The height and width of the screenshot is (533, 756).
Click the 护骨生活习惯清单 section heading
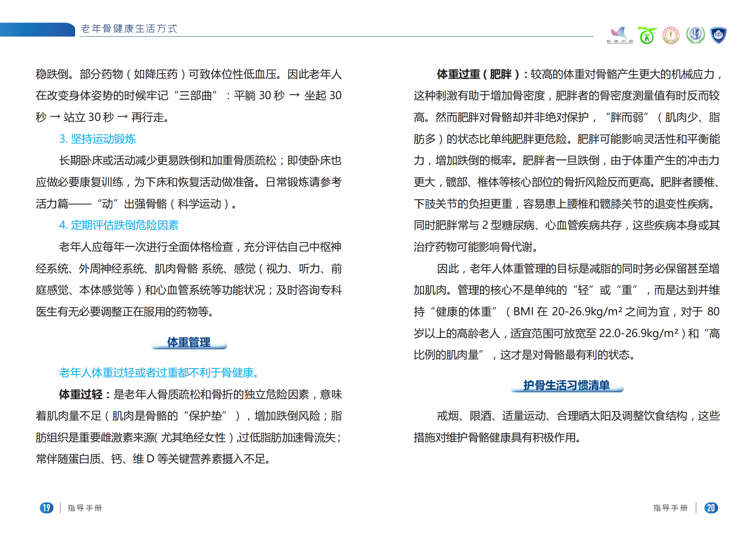[566, 385]
